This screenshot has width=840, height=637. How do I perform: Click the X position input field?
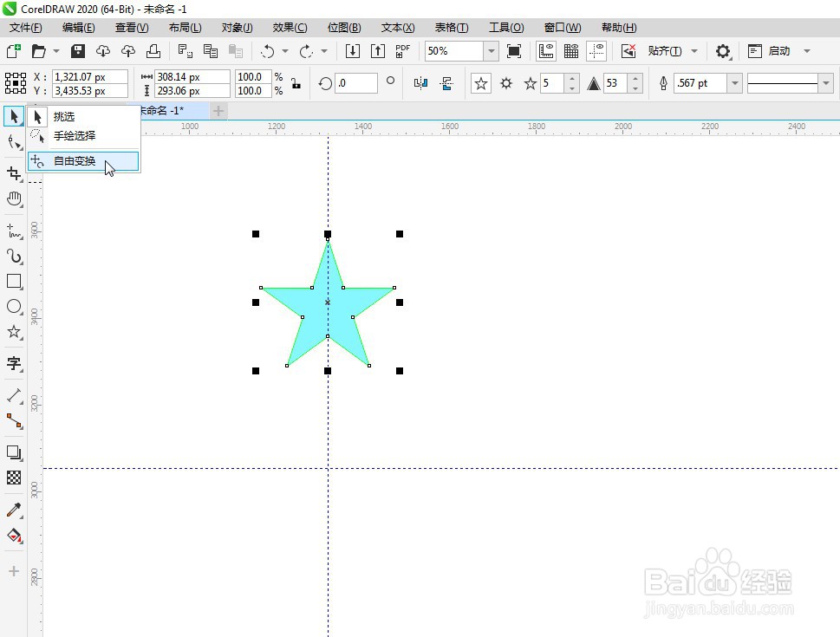(x=90, y=76)
